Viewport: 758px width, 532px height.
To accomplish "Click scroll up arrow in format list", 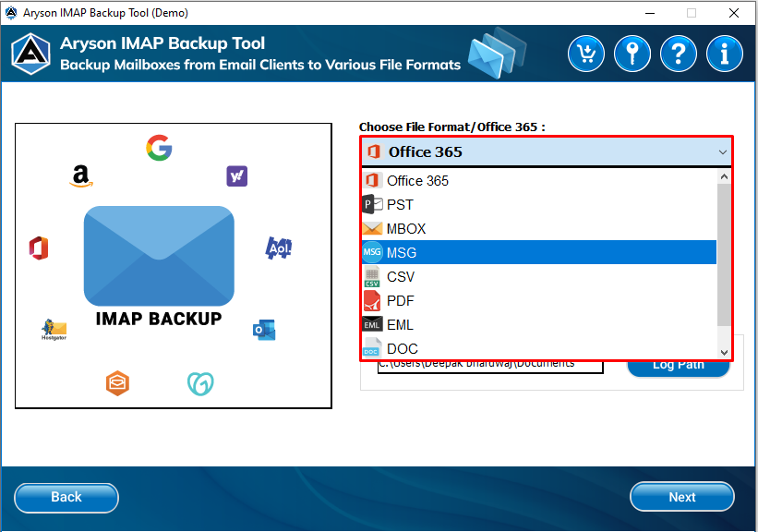I will tap(724, 176).
